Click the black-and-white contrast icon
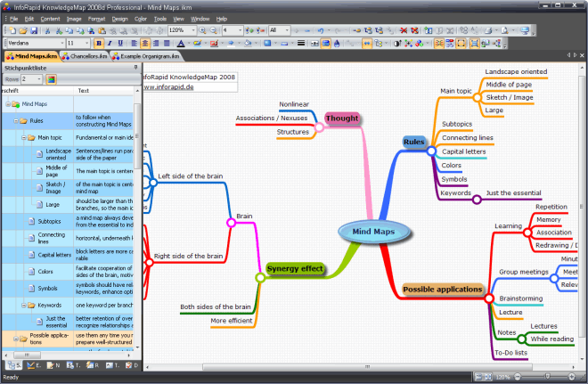 397,44
